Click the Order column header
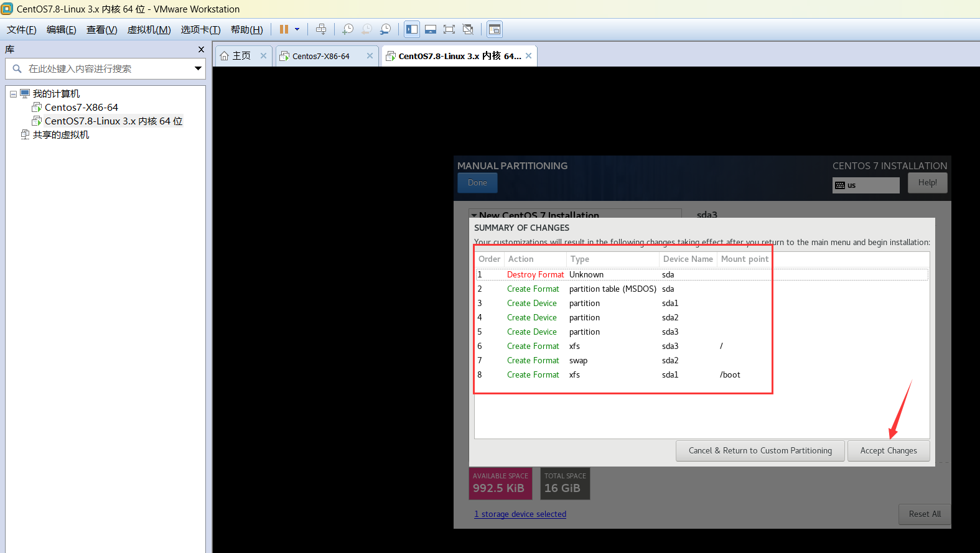The width and height of the screenshot is (980, 553). coord(490,259)
